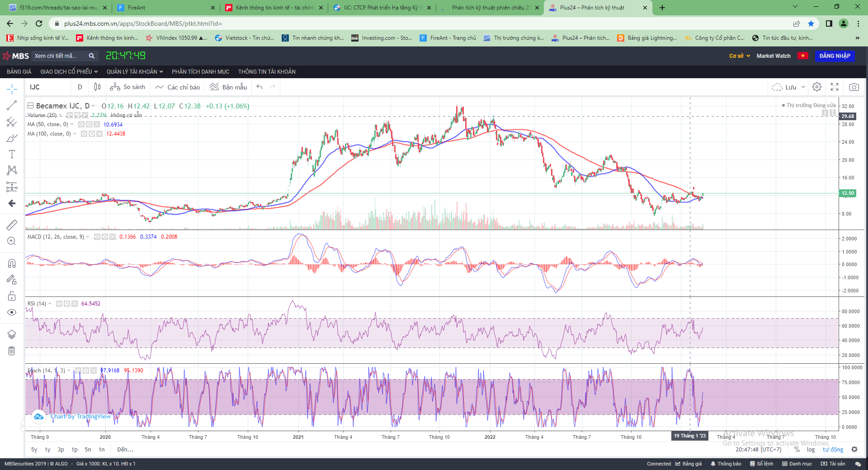Viewport: 868px width, 470px height.
Task: Toggle magnet mode
Action: [x=12, y=263]
